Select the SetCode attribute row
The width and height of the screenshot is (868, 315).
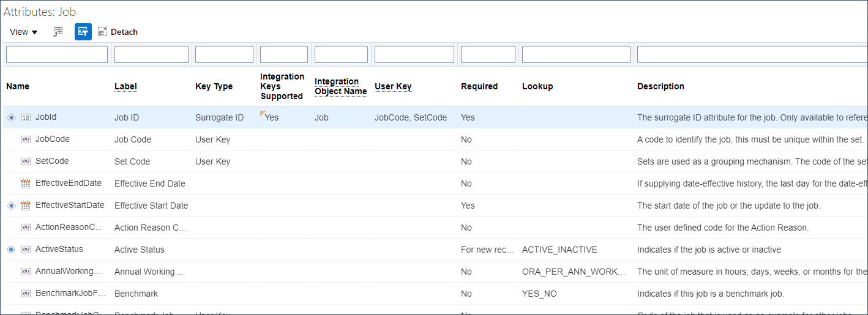[x=52, y=161]
